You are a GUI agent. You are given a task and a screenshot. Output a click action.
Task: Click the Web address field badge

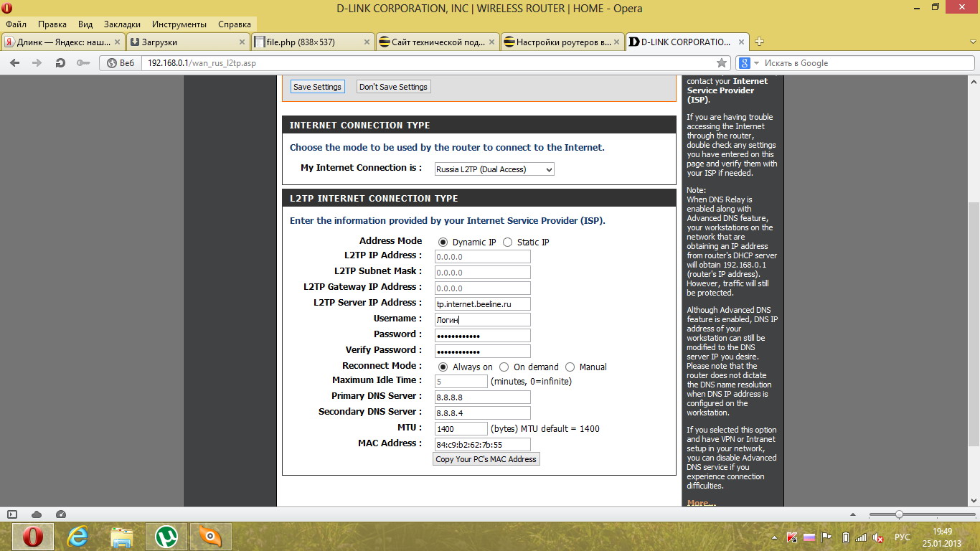click(x=121, y=63)
